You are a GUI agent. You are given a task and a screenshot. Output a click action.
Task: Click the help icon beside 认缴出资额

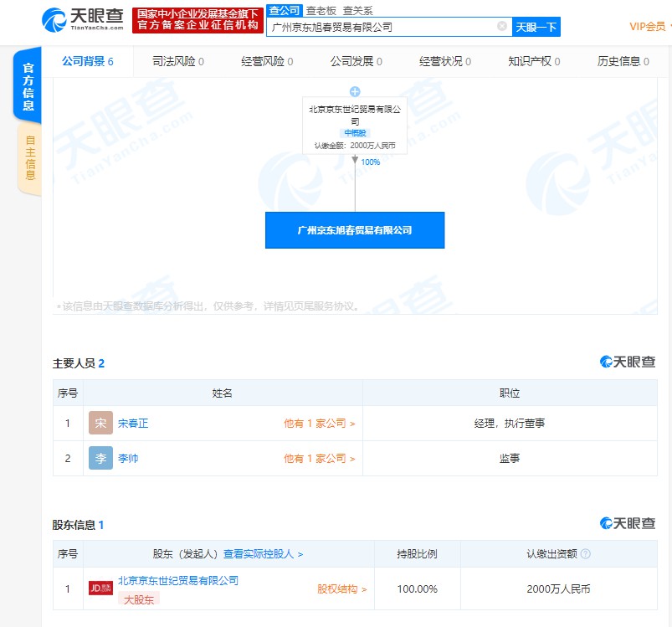[586, 554]
